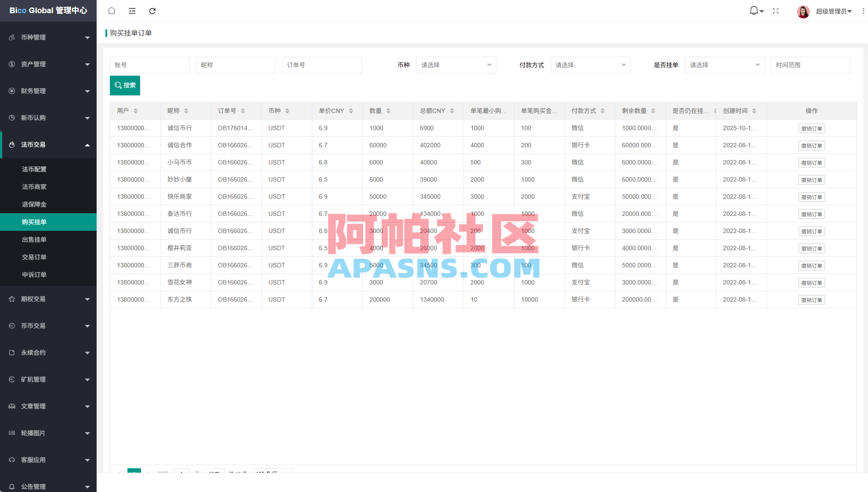The width and height of the screenshot is (868, 492).
Task: Select super admin avatar thumbnail
Action: pos(803,11)
